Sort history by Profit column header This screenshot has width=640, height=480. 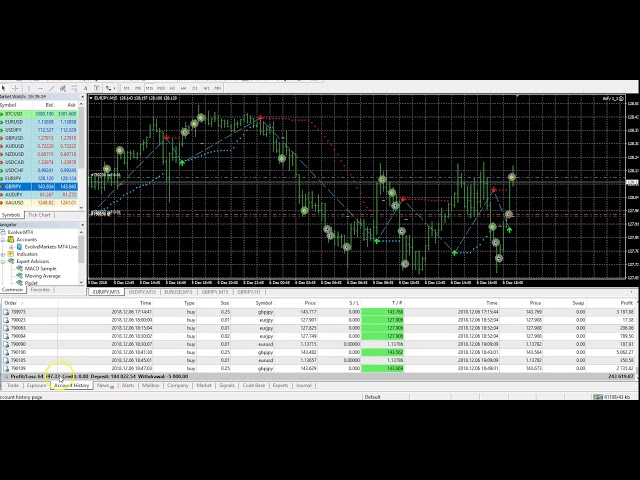pyautogui.click(x=627, y=302)
